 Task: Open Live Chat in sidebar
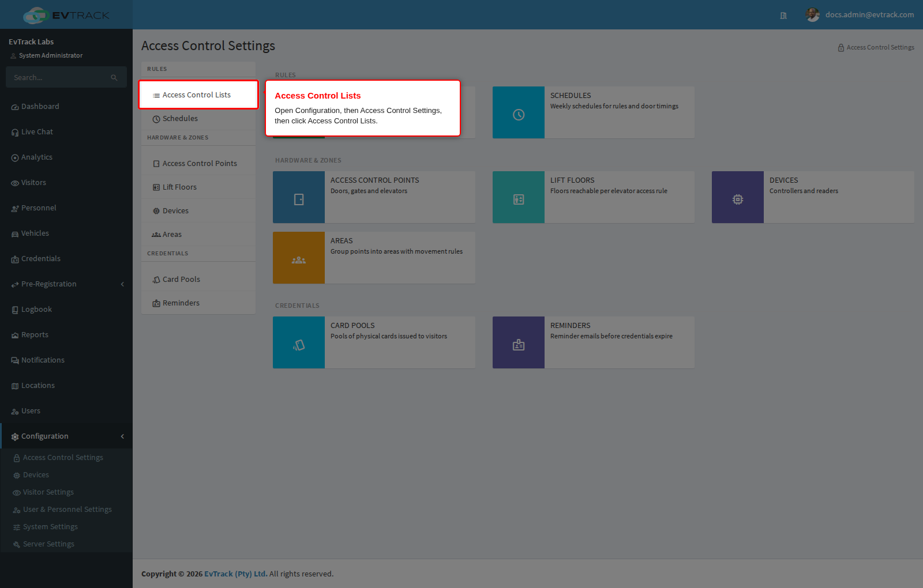[66, 132]
